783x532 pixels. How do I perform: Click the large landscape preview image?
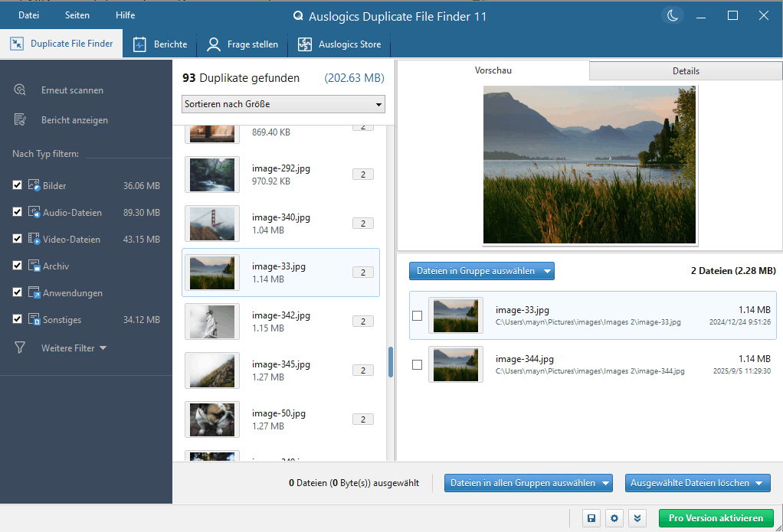point(589,165)
